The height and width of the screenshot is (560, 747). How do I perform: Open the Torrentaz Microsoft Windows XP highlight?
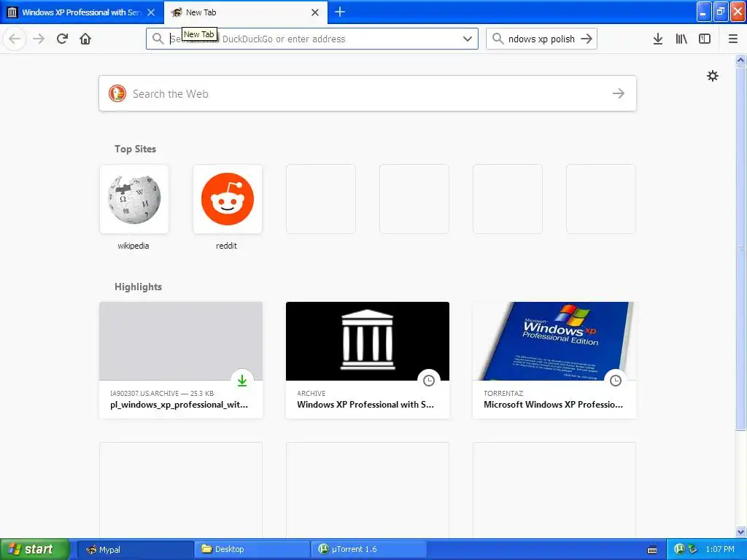coord(554,360)
